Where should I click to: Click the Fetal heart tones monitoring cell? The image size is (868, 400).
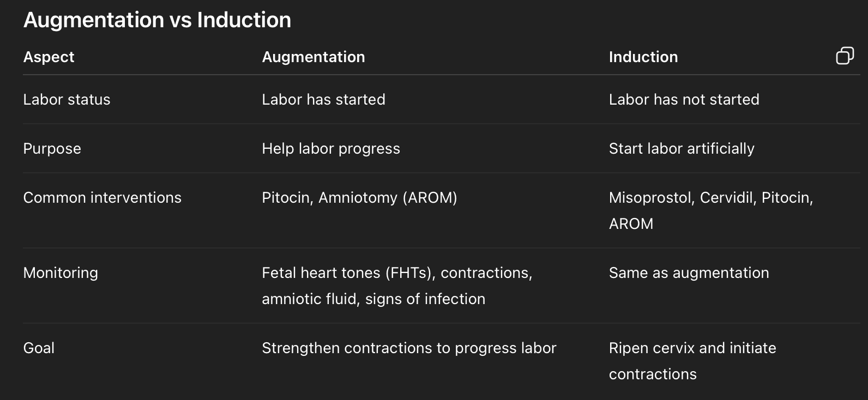pos(396,285)
